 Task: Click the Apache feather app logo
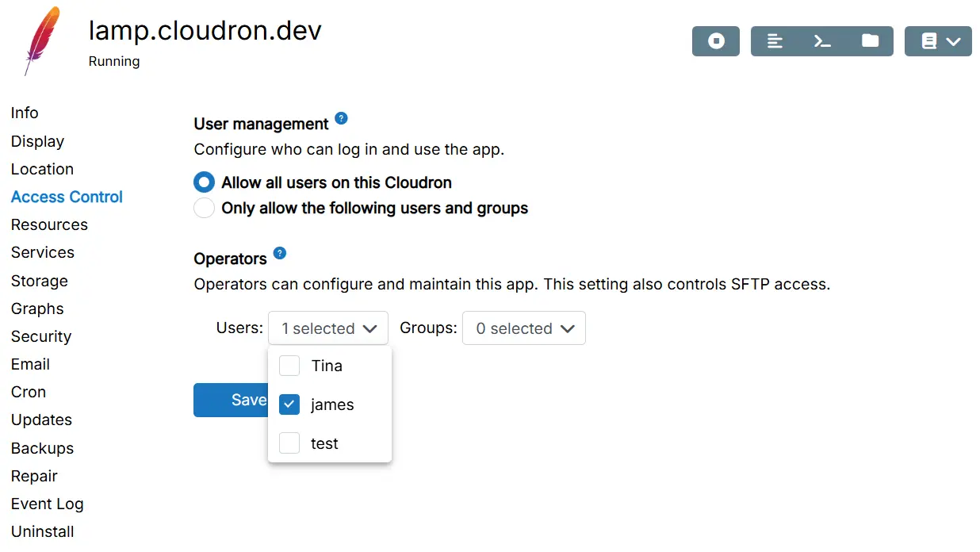coord(41,41)
